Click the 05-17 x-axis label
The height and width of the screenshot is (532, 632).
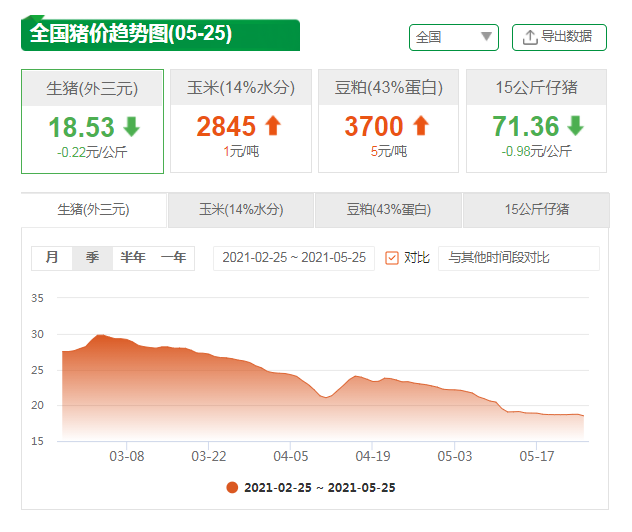click(537, 457)
